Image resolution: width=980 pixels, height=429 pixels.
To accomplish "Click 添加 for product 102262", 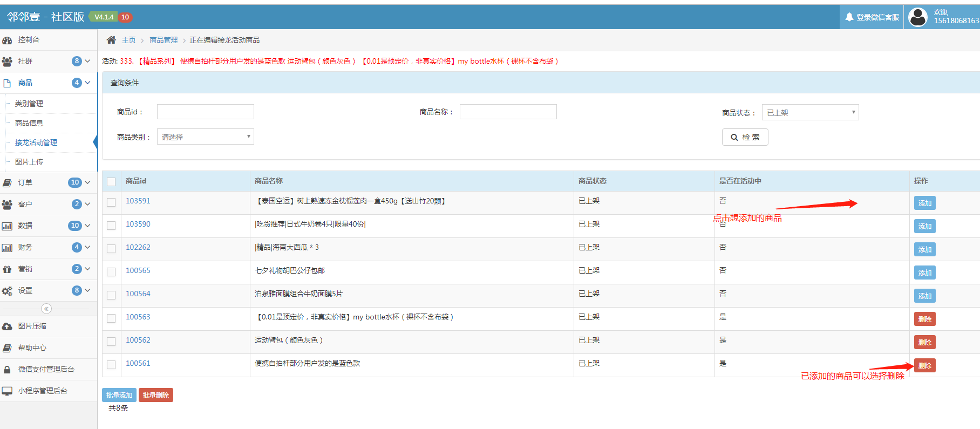I will [925, 249].
